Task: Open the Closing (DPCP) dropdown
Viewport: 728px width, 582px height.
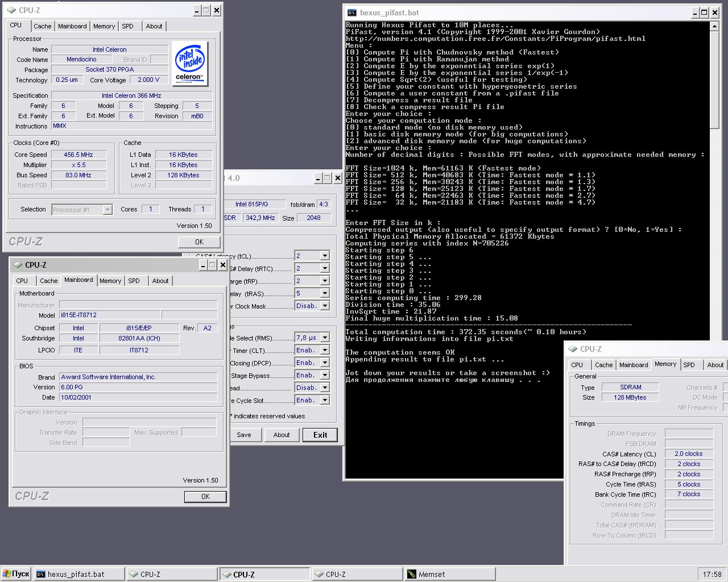Action: (325, 363)
